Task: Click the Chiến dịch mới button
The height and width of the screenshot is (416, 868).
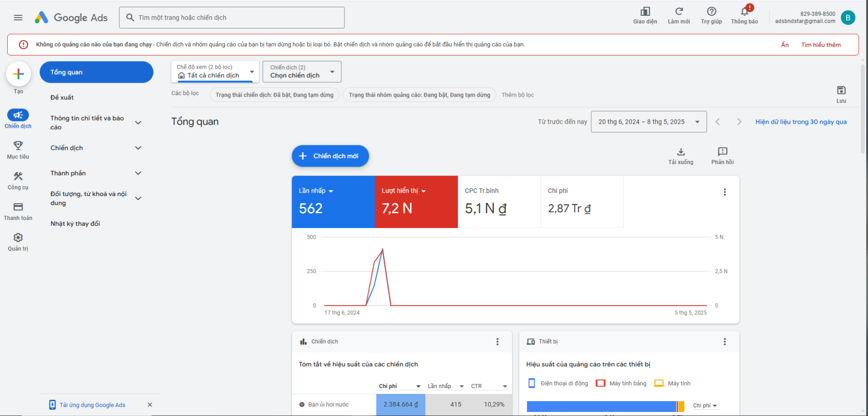Action: click(330, 156)
